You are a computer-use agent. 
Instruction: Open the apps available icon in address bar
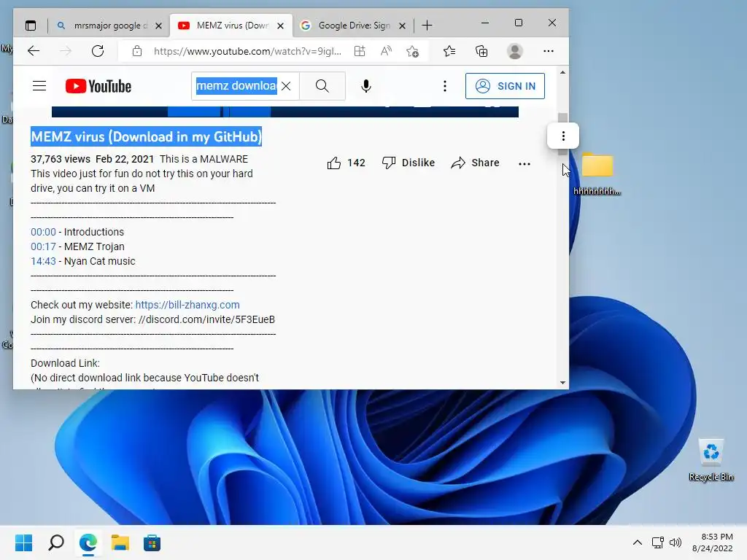coord(360,51)
